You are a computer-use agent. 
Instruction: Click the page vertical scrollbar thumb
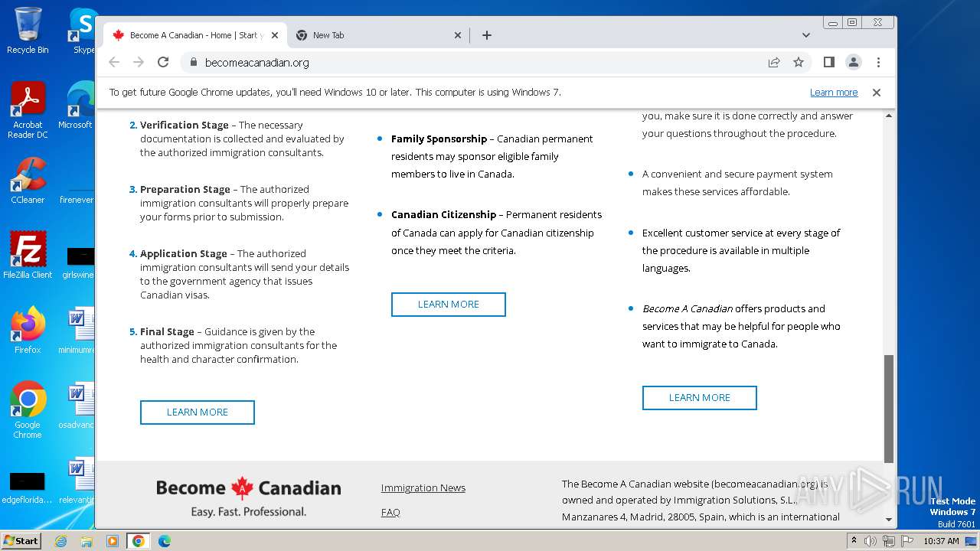(889, 409)
